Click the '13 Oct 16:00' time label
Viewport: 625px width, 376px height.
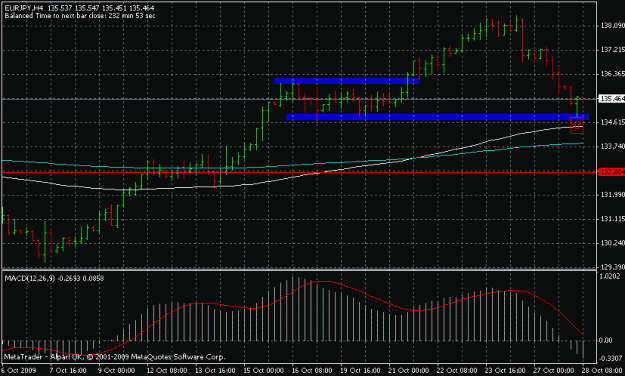215,370
